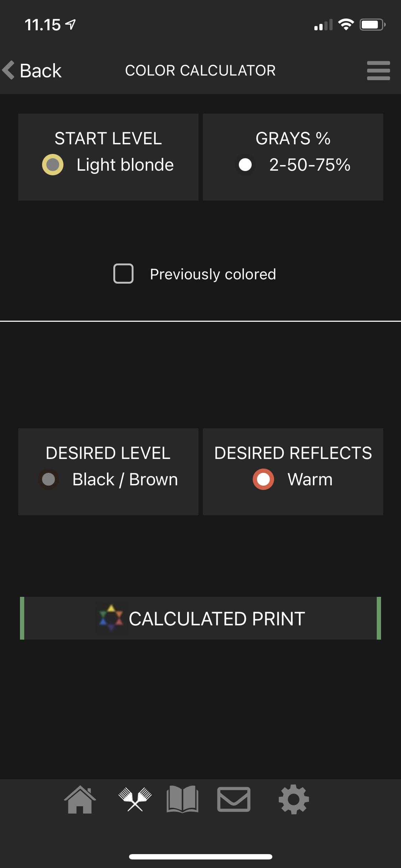The image size is (401, 868).
Task: Go back using the Back label
Action: coord(41,71)
